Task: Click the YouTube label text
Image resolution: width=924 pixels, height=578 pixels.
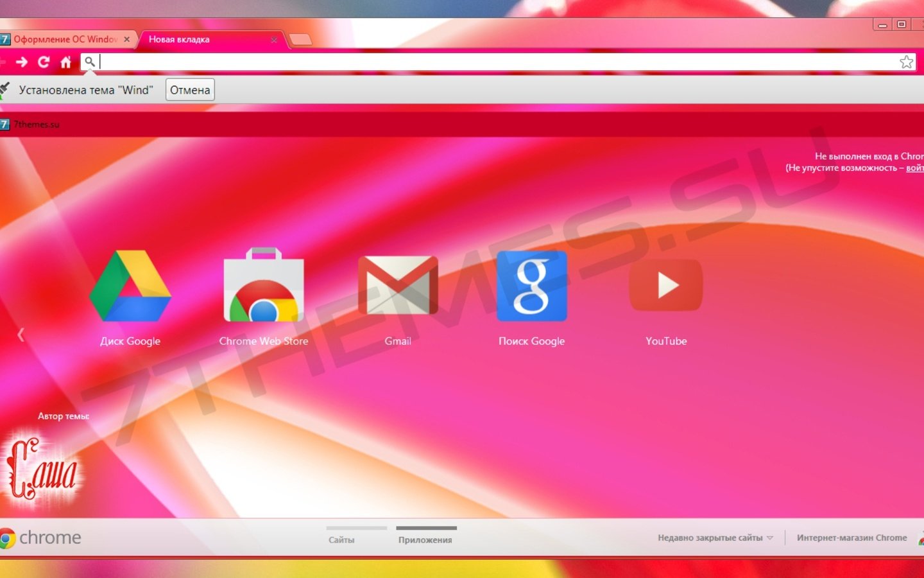Action: point(666,341)
